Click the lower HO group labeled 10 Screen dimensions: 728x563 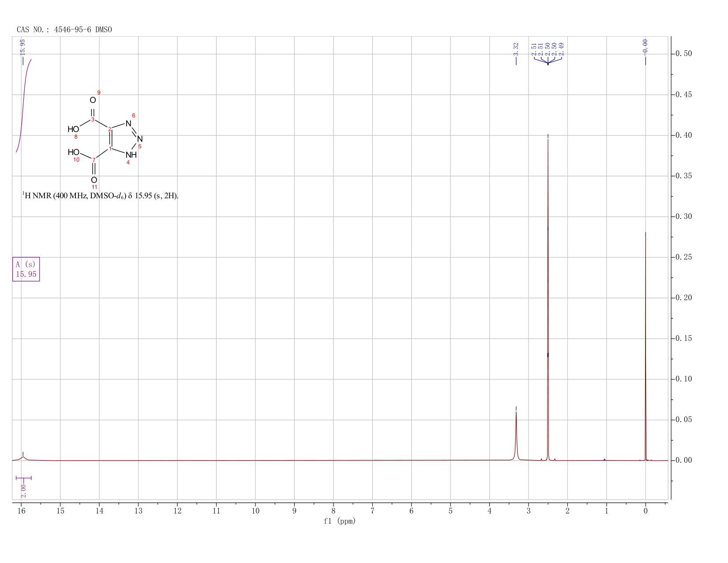[74, 152]
